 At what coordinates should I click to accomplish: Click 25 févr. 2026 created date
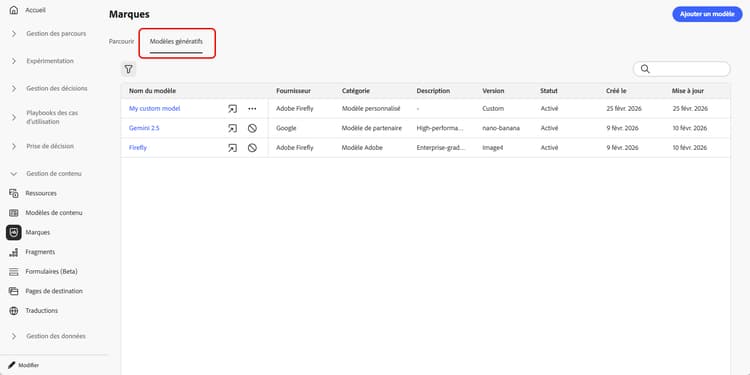point(624,109)
